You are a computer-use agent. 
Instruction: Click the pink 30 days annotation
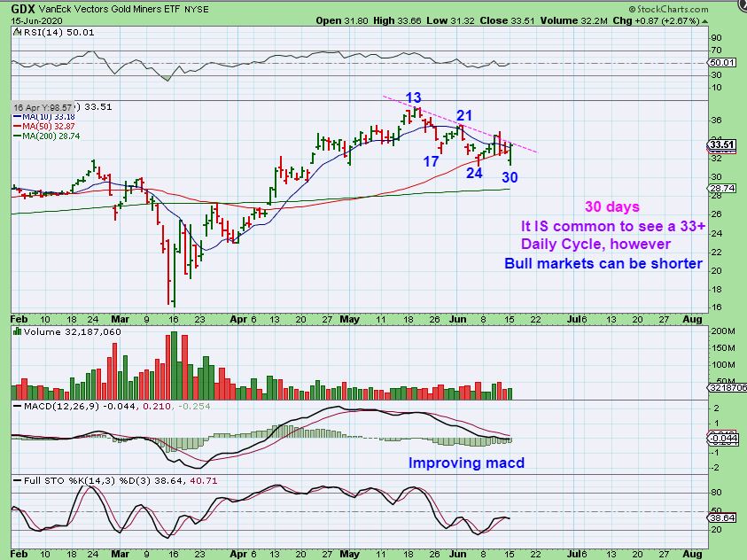pyautogui.click(x=612, y=206)
